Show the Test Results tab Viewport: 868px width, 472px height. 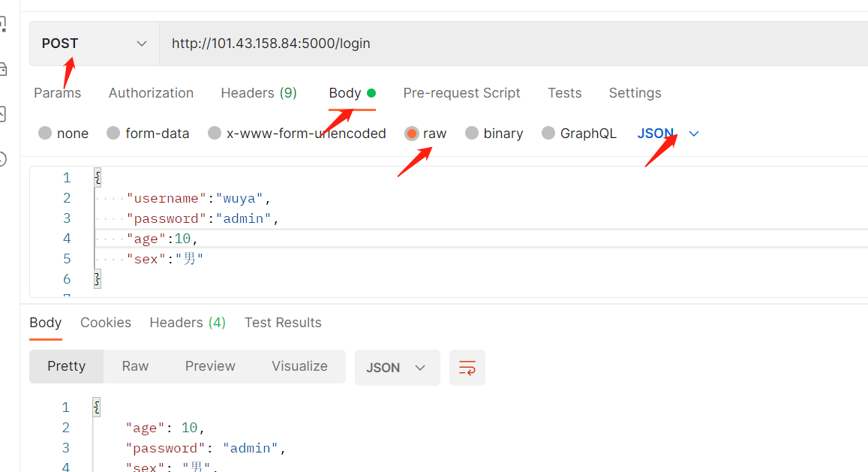click(x=283, y=323)
